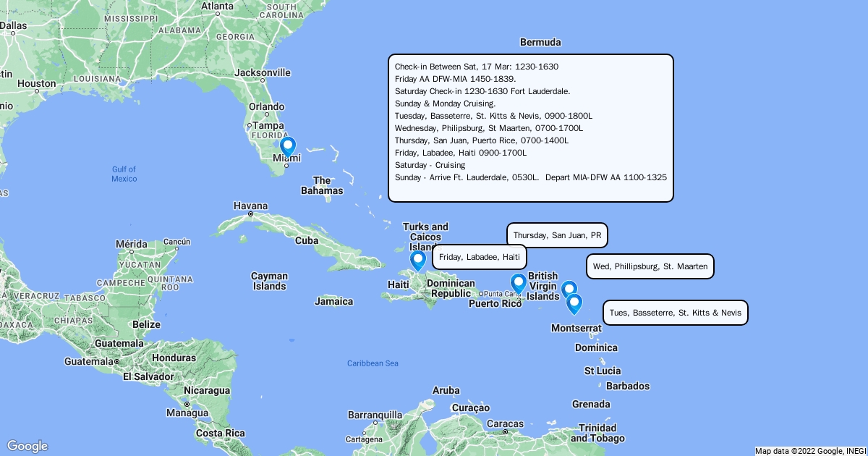The height and width of the screenshot is (456, 868).
Task: Click 'Friday, Labadee, Haiti 0900-1700L' line
Action: point(461,153)
